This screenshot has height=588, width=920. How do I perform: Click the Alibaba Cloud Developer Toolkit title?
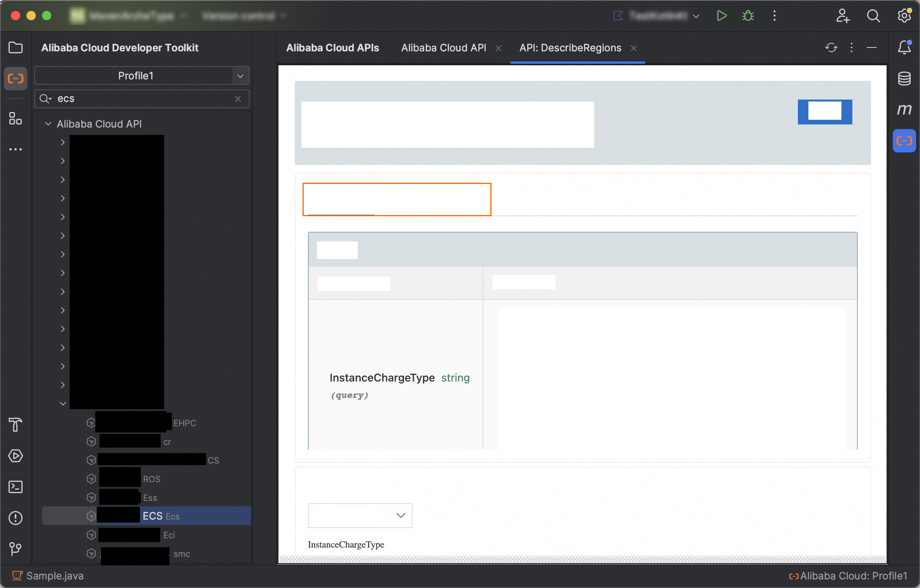(x=120, y=47)
